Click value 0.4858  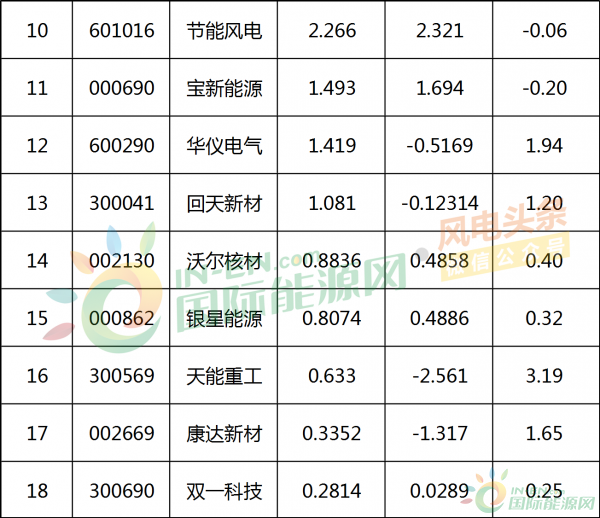[x=439, y=261]
